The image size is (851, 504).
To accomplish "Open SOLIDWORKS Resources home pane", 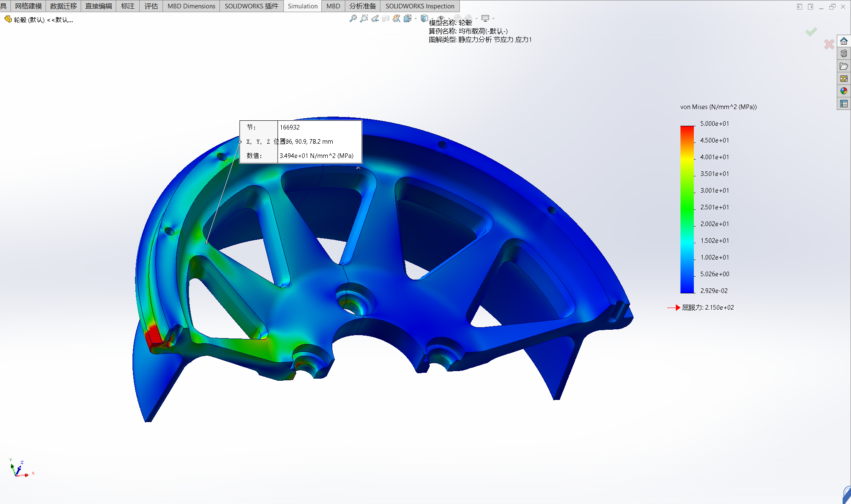I will (x=843, y=41).
